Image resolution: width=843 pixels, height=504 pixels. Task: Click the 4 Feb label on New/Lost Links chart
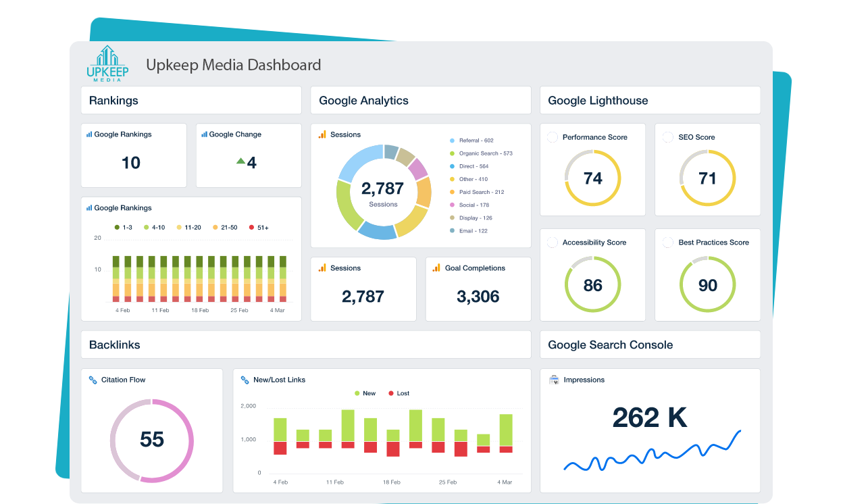point(280,482)
